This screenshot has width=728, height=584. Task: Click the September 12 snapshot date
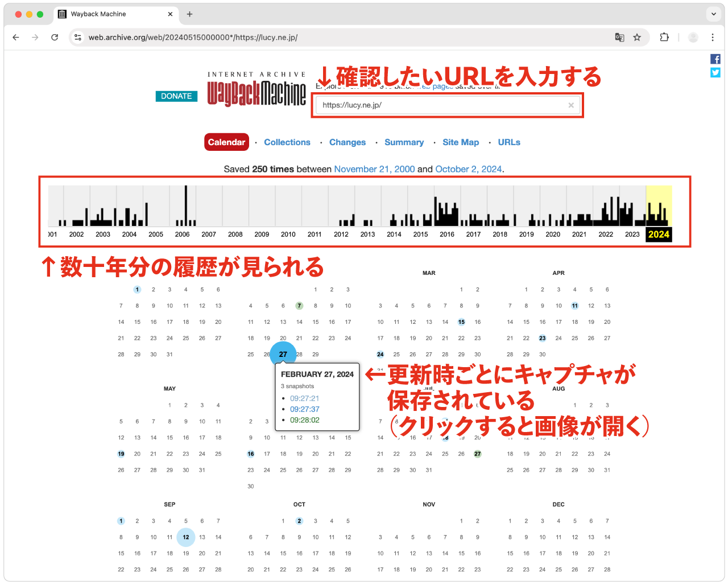(186, 537)
